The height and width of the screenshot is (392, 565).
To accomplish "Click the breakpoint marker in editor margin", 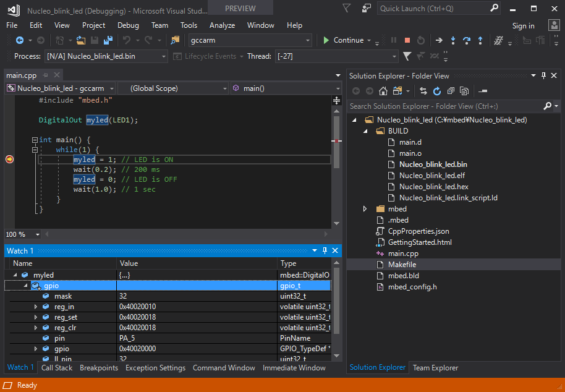I will 9,160.
